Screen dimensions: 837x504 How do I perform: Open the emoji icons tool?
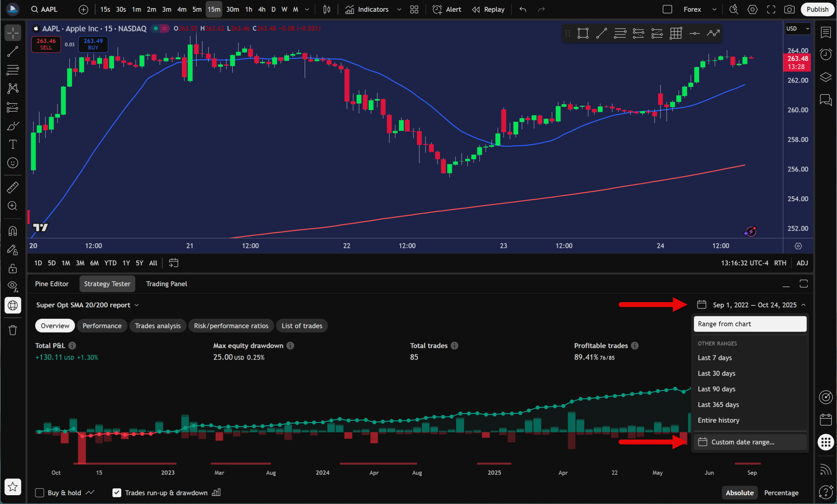tap(12, 163)
